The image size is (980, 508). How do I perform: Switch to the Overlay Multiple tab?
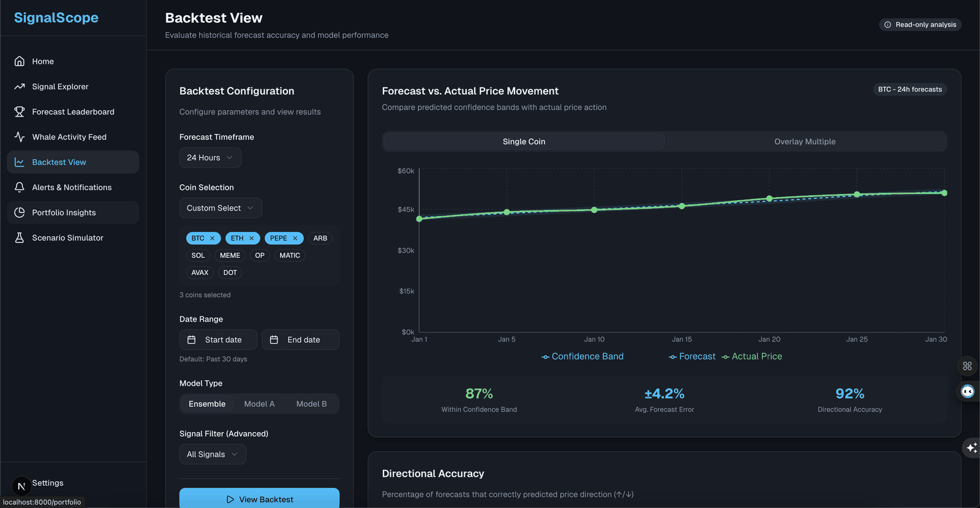[805, 141]
